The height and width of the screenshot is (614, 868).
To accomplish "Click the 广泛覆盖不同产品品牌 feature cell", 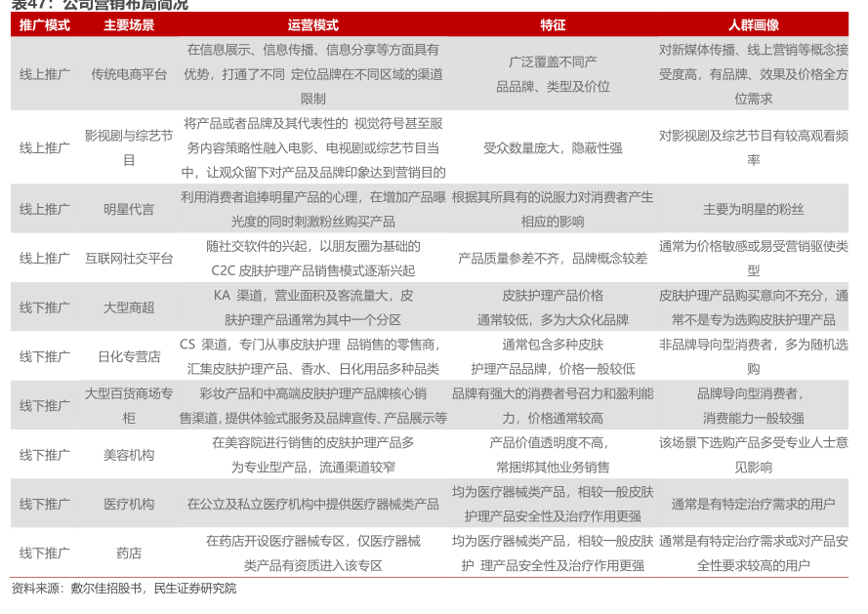I will pyautogui.click(x=553, y=74).
